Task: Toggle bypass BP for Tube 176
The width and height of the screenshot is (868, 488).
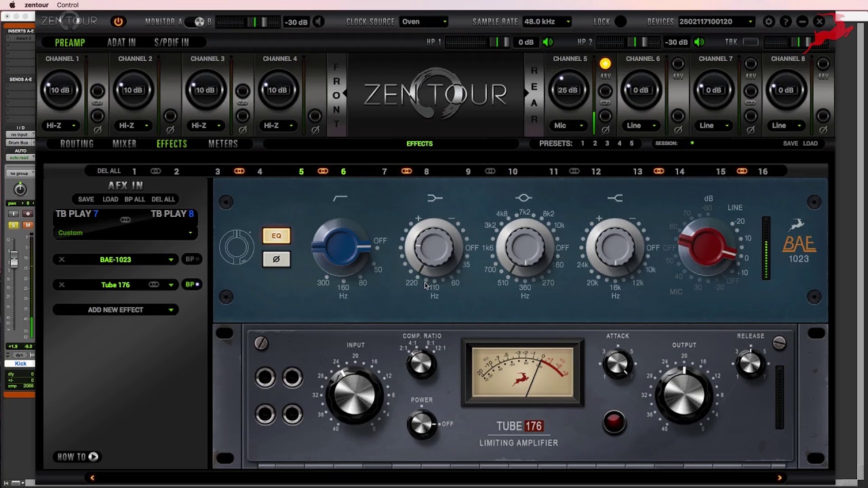Action: [192, 285]
